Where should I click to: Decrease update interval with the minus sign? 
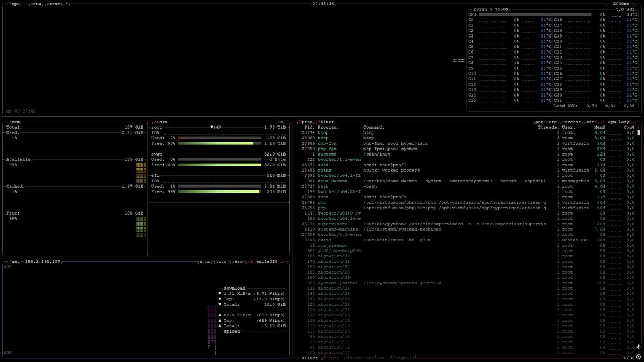pyautogui.click(x=610, y=4)
